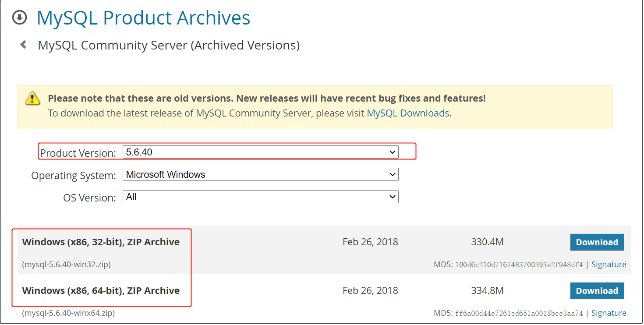Image resolution: width=644 pixels, height=325 pixels.
Task: Click the mysql-5.6.40-winx64.zip filename
Action: [68, 313]
